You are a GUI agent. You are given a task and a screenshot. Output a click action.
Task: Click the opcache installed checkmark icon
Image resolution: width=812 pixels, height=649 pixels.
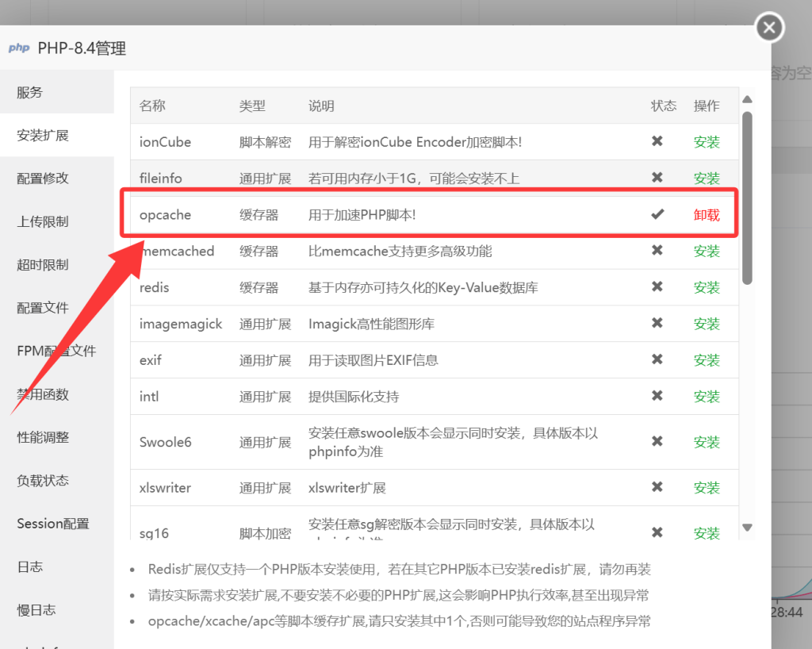(657, 214)
